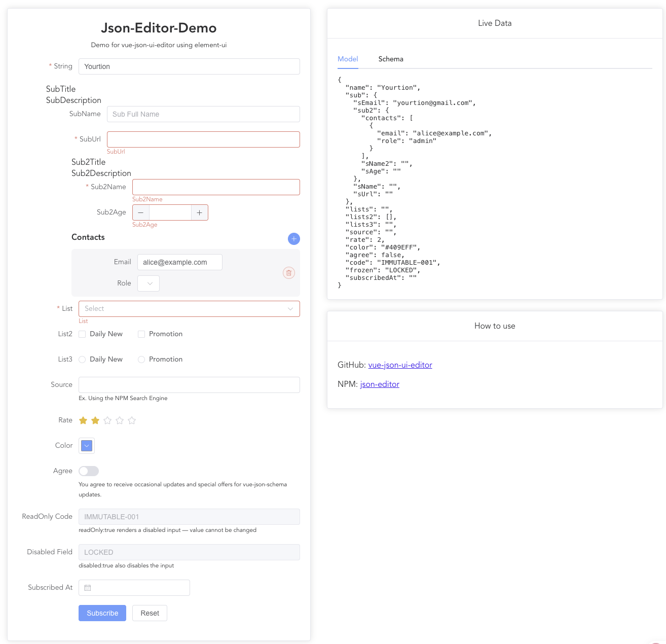
Task: Focus the String input containing Yourtion
Action: point(189,66)
